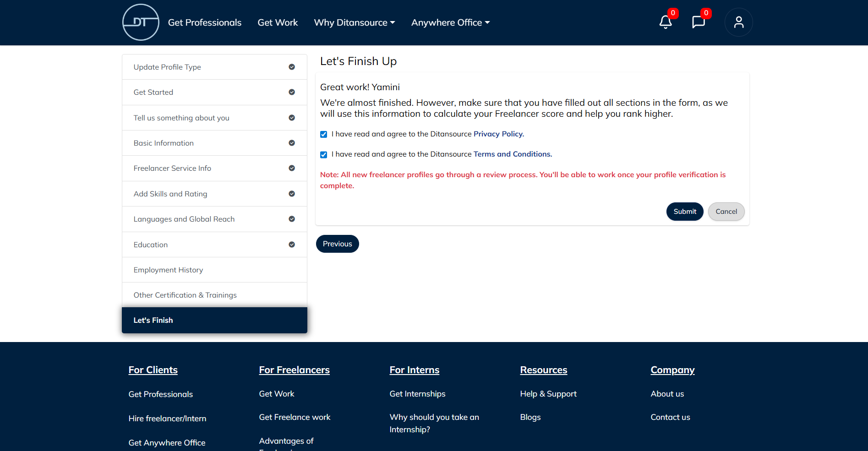Click checkmark icon beside Add Skills and Rating
Image resolution: width=868 pixels, height=451 pixels.
[x=292, y=194]
